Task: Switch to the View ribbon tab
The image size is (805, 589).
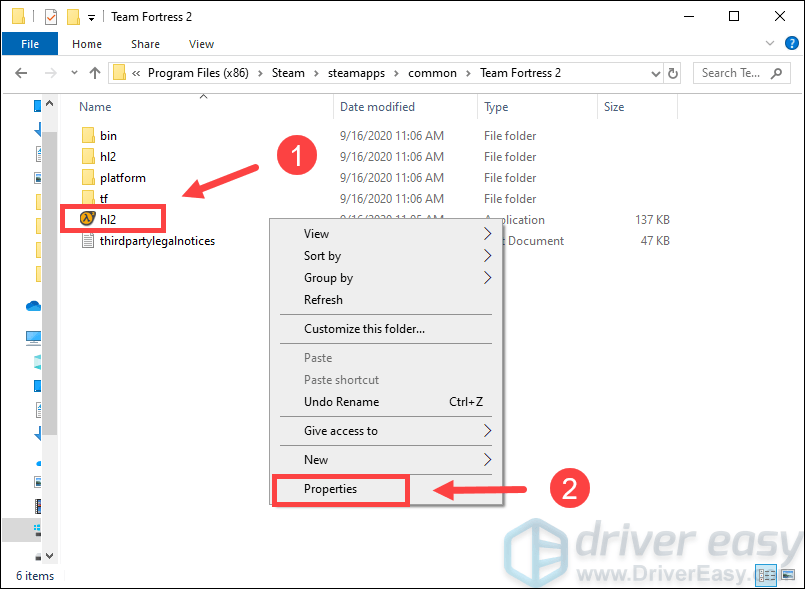Action: pyautogui.click(x=201, y=44)
